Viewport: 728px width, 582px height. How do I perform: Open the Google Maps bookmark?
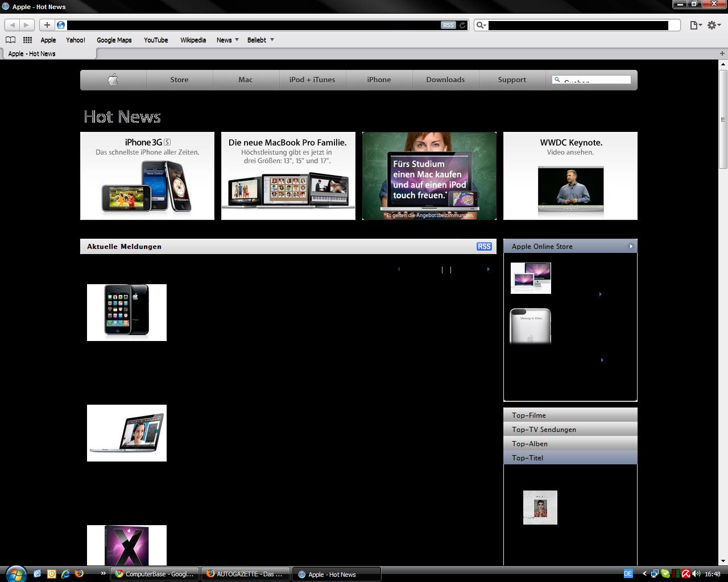[114, 40]
